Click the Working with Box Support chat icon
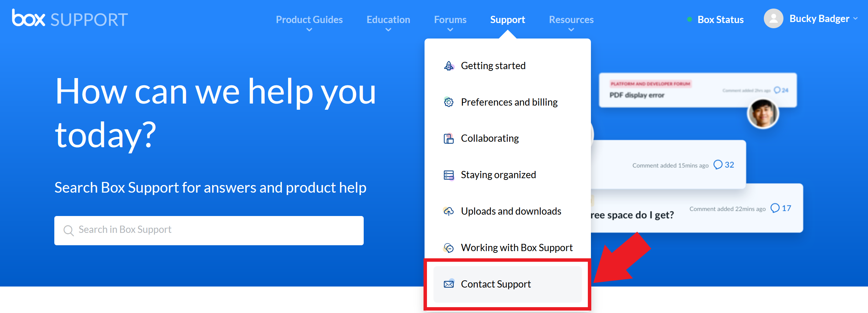This screenshot has width=868, height=313. click(449, 248)
